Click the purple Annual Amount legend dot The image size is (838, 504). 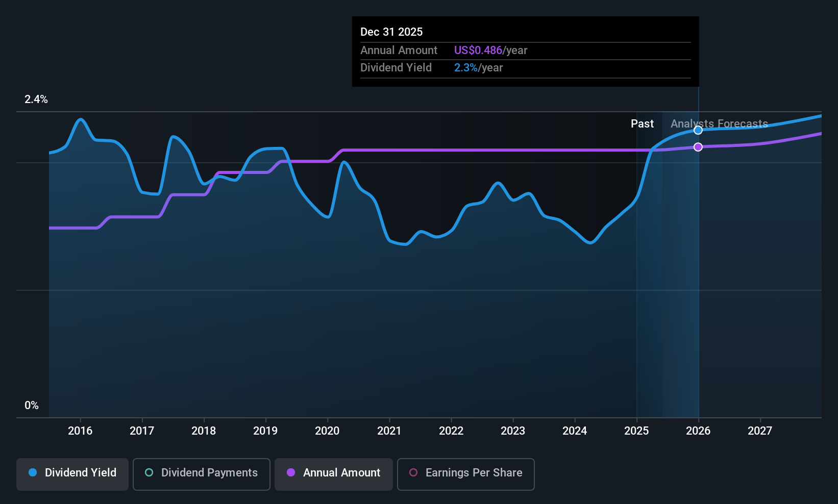pos(291,472)
